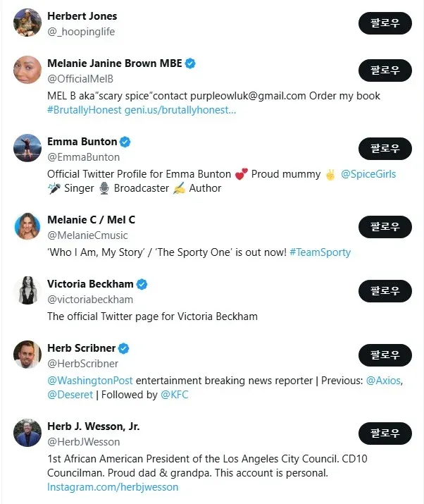The height and width of the screenshot is (504, 424).
Task: Click the @KFC mention link
Action: pos(175,395)
